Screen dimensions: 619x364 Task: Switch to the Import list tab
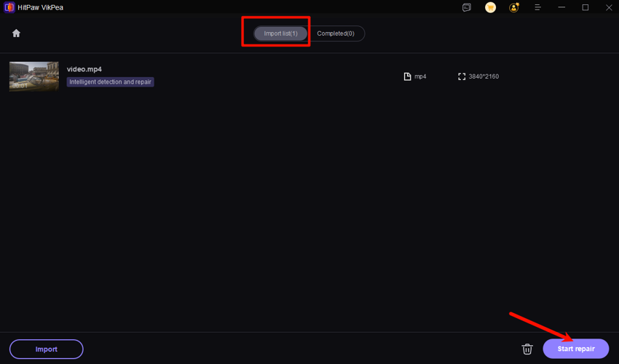coord(280,33)
